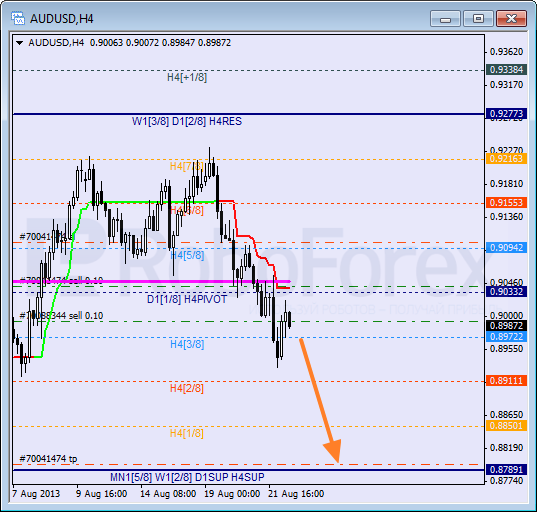
Task: Click the red 0.91553 price tag
Action: 506,203
